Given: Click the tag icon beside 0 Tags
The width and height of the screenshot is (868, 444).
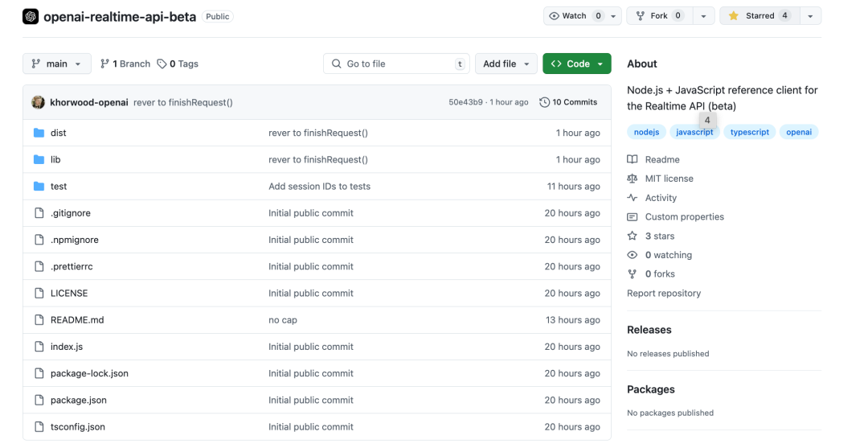Looking at the screenshot, I should pyautogui.click(x=162, y=64).
